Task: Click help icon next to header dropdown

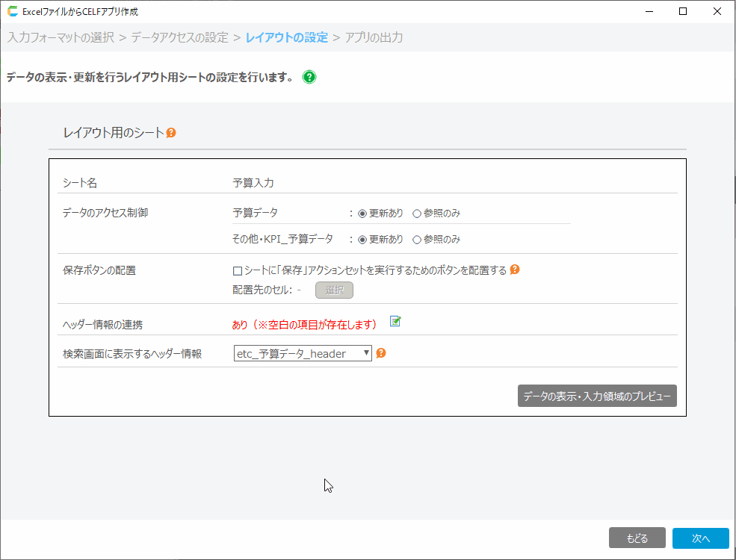Action: [381, 353]
